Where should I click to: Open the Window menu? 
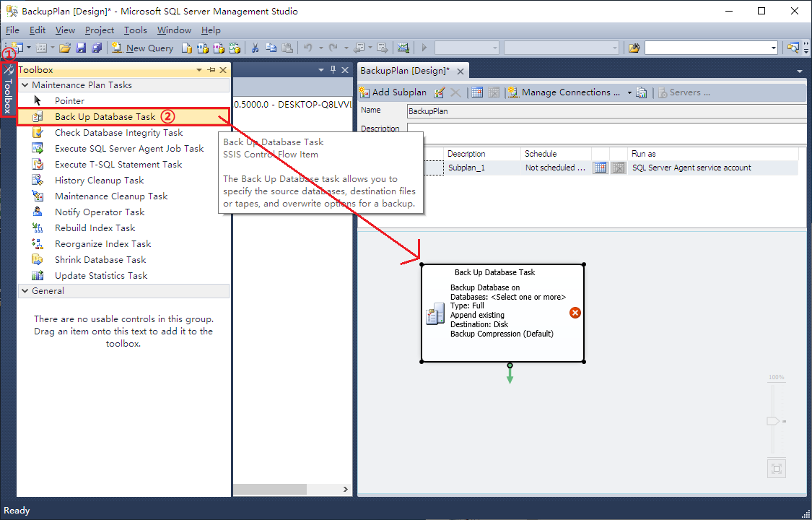[x=174, y=30]
